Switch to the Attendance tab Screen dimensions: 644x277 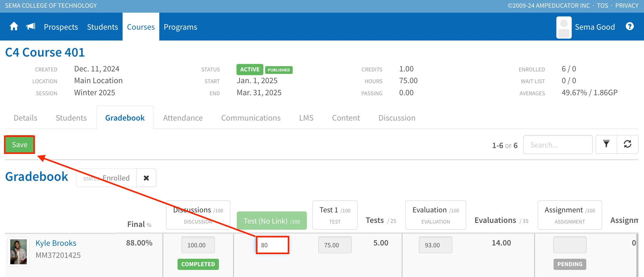(x=183, y=118)
